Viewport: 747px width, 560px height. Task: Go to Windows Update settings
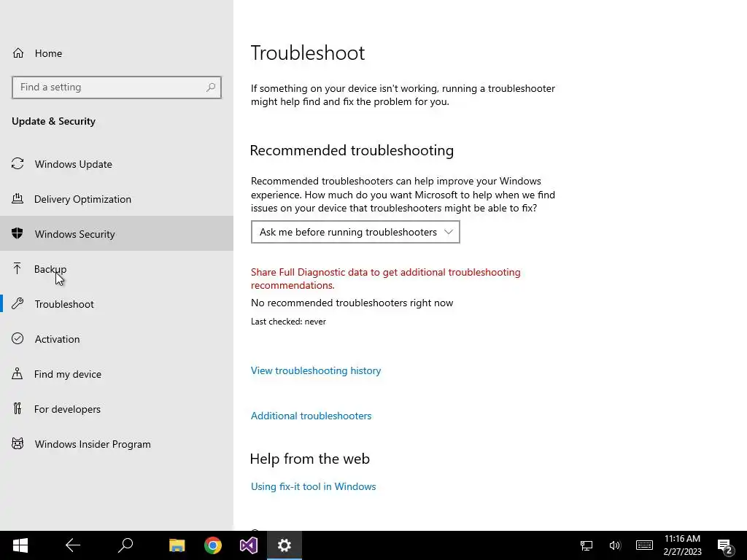pos(117,164)
